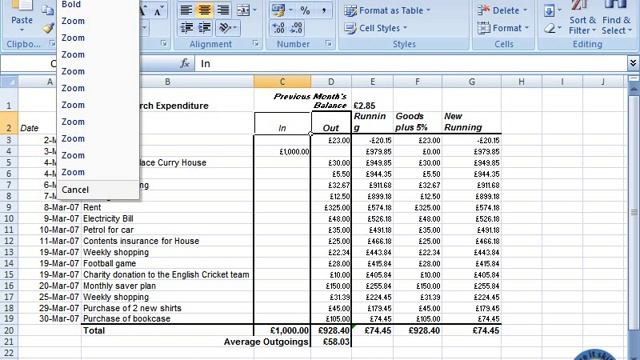The height and width of the screenshot is (360, 640).
Task: Align text right in cell
Action: [223, 10]
